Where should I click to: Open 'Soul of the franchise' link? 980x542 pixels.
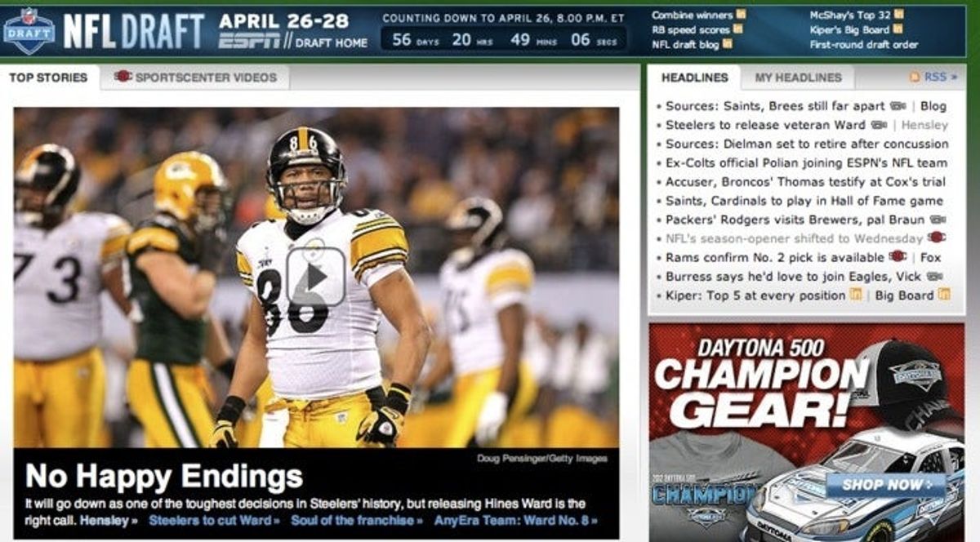click(x=357, y=519)
